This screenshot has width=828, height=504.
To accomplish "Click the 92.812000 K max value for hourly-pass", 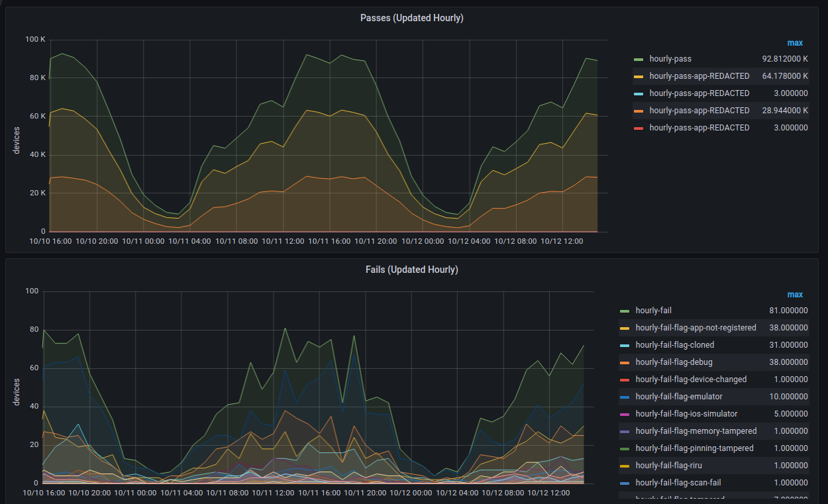I will click(x=784, y=59).
